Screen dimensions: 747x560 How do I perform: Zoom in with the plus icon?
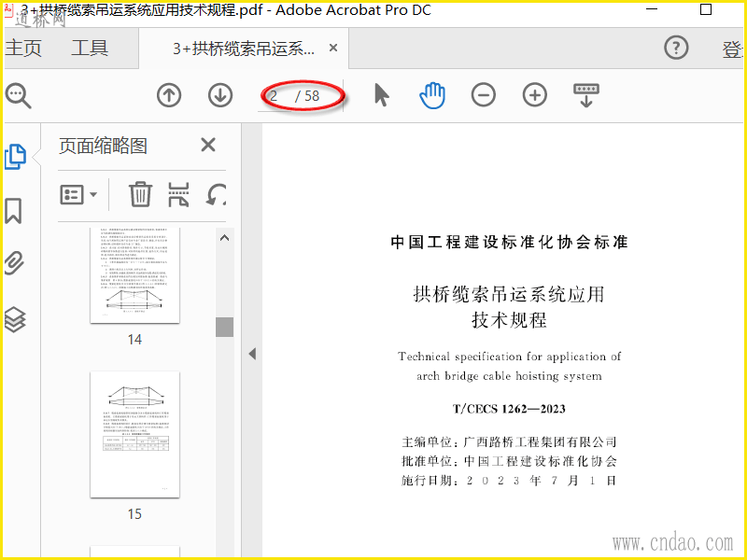coord(534,95)
